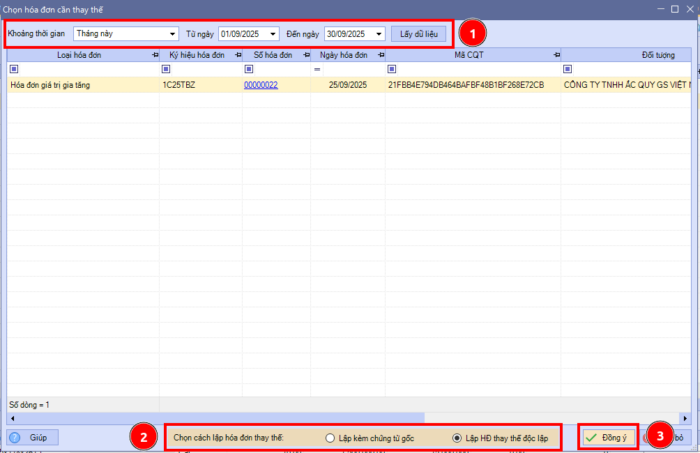Click the pin icon on Ngày hóa đơn column
Viewport: 700px width, 453px height.
pos(379,54)
